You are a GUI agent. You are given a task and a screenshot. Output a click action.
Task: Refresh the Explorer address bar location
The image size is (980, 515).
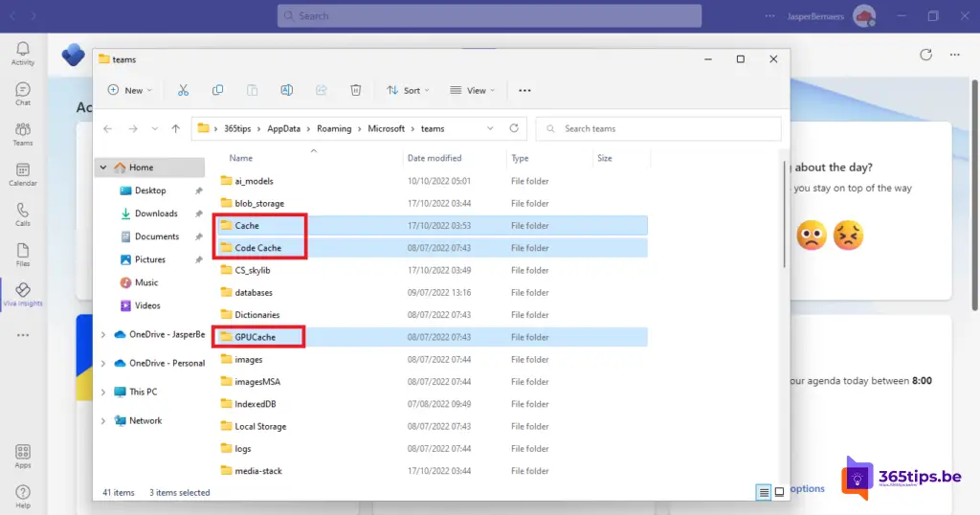514,128
